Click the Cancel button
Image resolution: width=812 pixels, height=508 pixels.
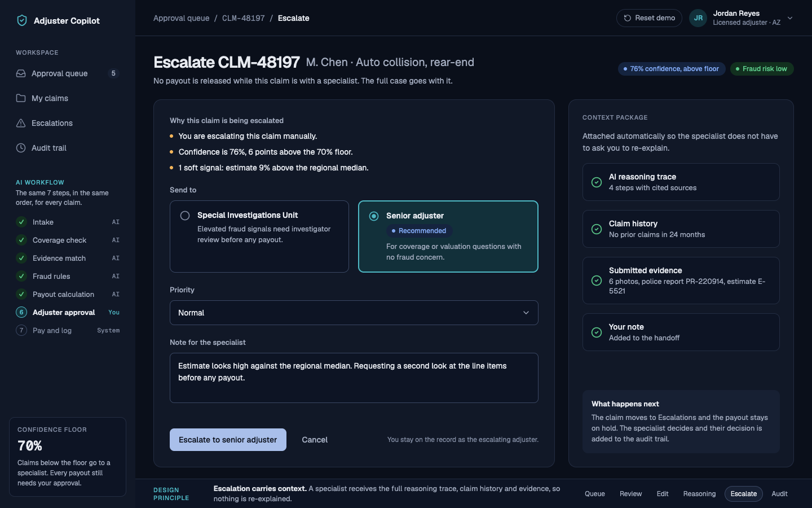click(x=315, y=440)
